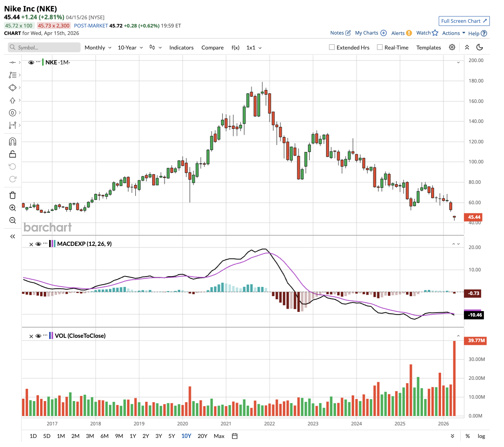Image resolution: width=504 pixels, height=447 pixels.
Task: Click the magnet snap tool icon
Action: pyautogui.click(x=13, y=141)
